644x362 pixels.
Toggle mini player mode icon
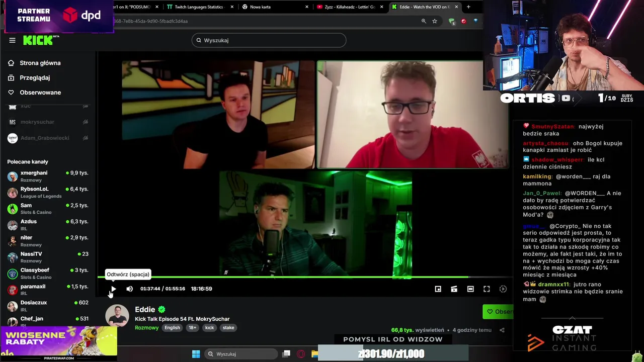(x=438, y=289)
